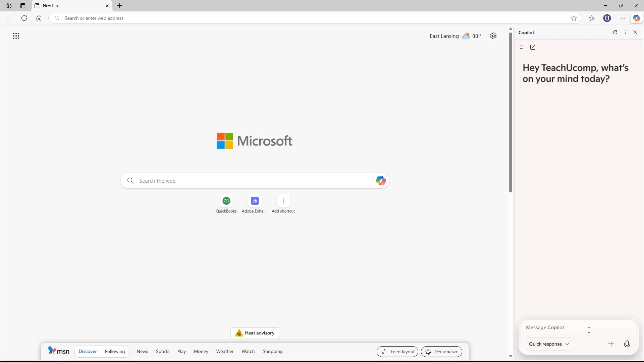The width and height of the screenshot is (644, 362).
Task: Open the News feed section
Action: coord(142,351)
